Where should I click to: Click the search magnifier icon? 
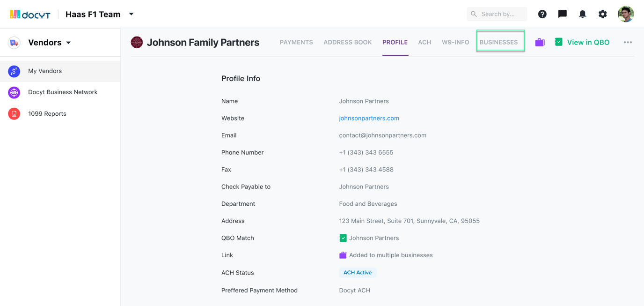tap(474, 14)
